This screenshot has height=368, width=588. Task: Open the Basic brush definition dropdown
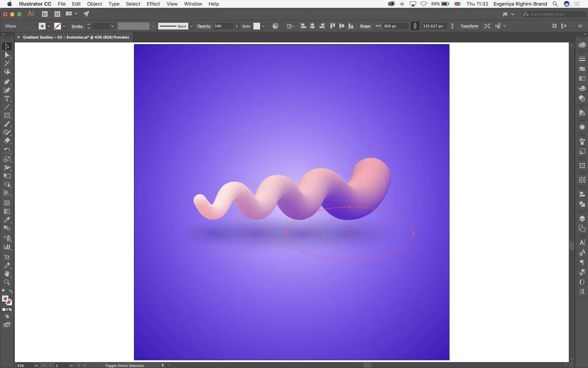(x=191, y=26)
